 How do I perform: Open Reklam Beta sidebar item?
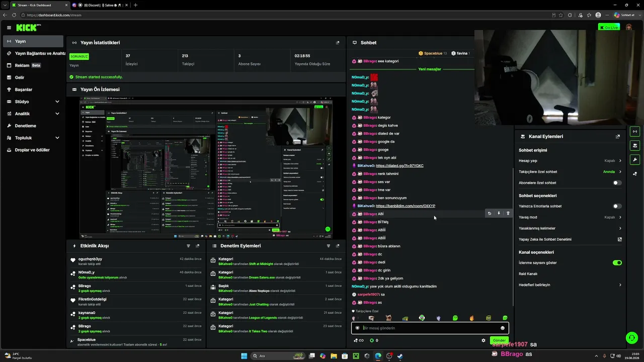pos(33,65)
